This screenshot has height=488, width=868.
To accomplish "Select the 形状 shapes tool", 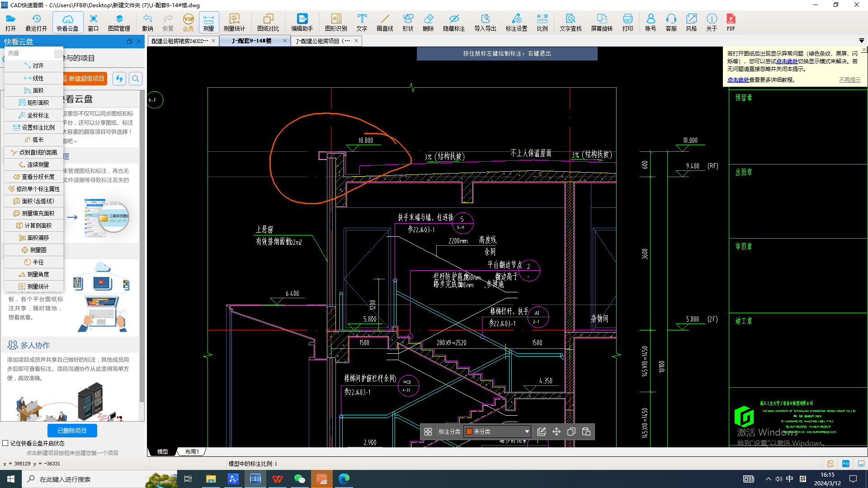I will (408, 22).
